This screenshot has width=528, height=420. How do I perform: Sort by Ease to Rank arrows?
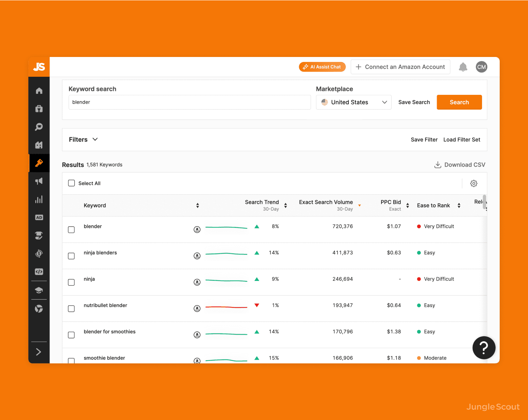[459, 206]
